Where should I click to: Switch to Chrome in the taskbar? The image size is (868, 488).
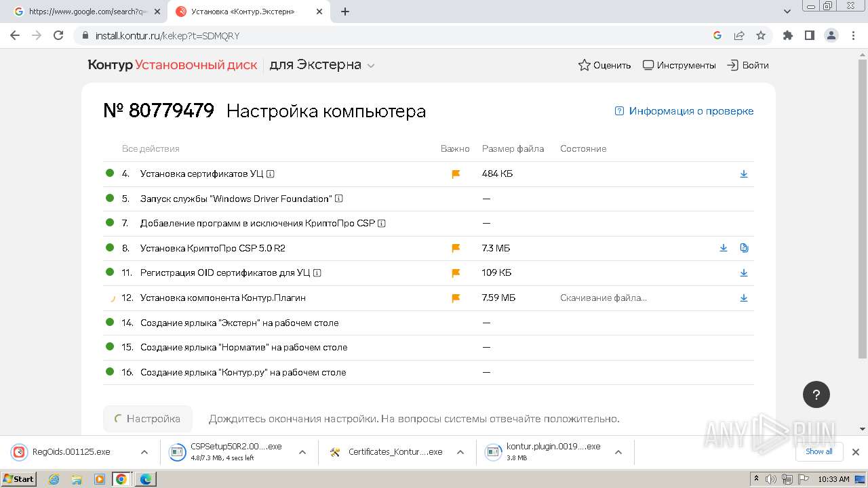121,479
